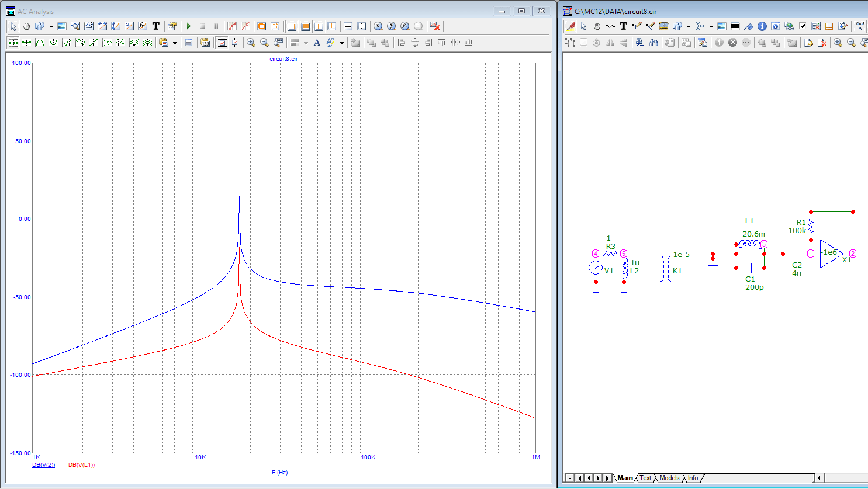Open the clipboard paste dropdown arrow in AC Analysis
Viewport: 868px width, 489px height.
[175, 43]
